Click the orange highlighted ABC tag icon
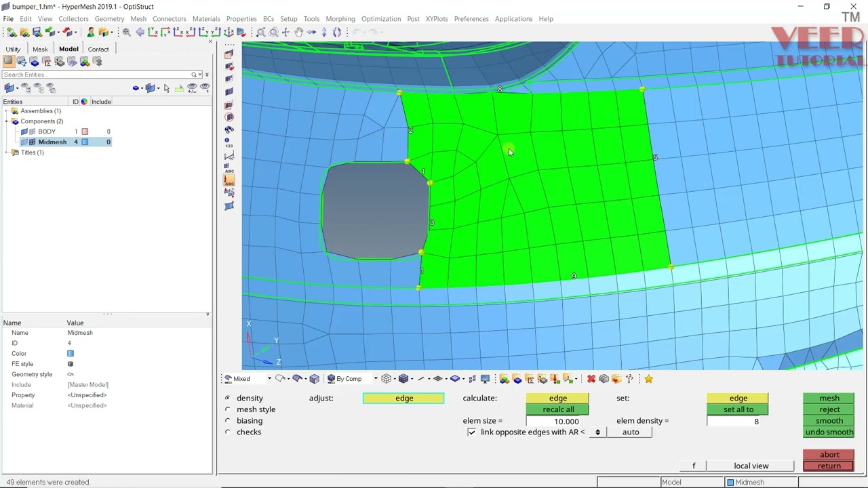The image size is (868, 488). [229, 180]
